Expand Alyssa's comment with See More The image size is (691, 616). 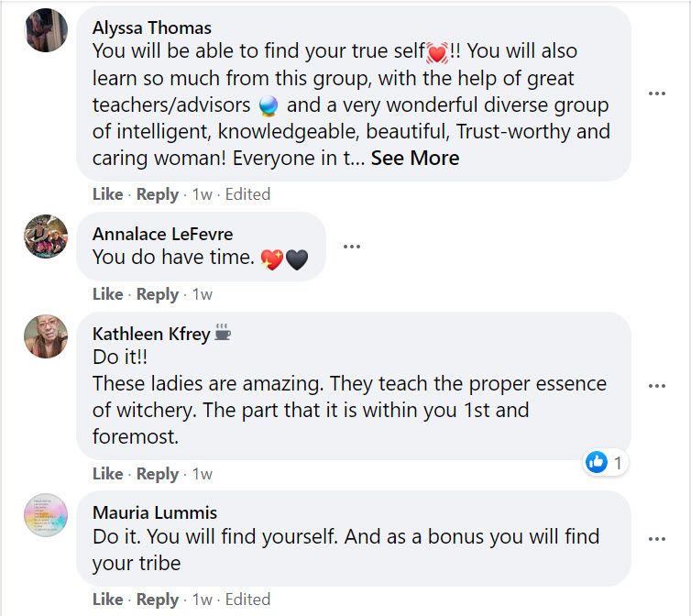(x=414, y=158)
